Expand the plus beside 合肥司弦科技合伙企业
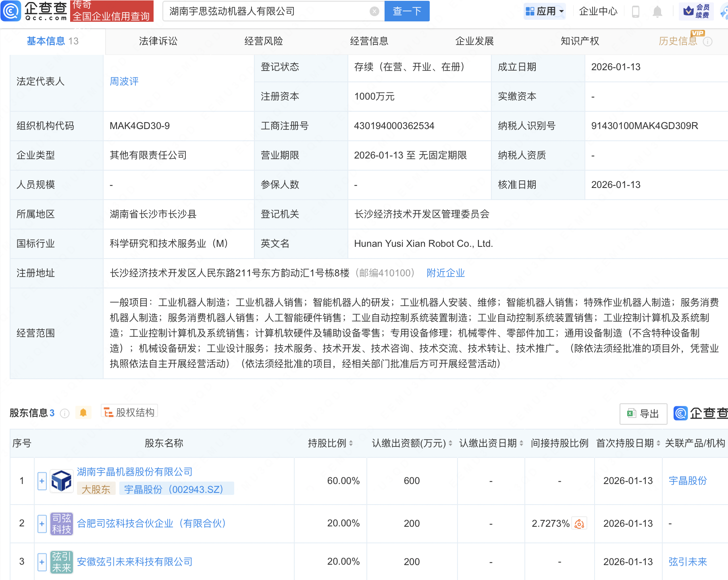Screen dimensions: 728x580 (42, 523)
